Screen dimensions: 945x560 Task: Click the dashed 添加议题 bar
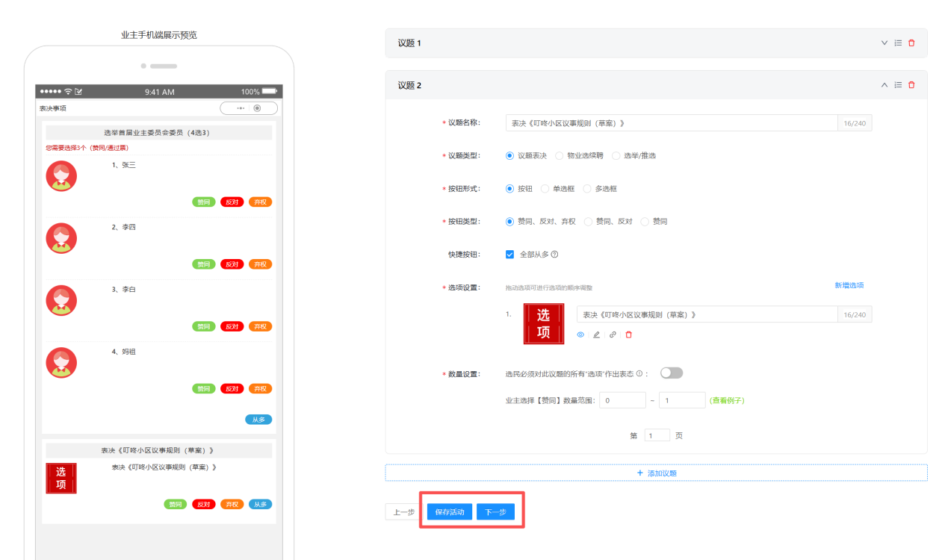point(656,473)
